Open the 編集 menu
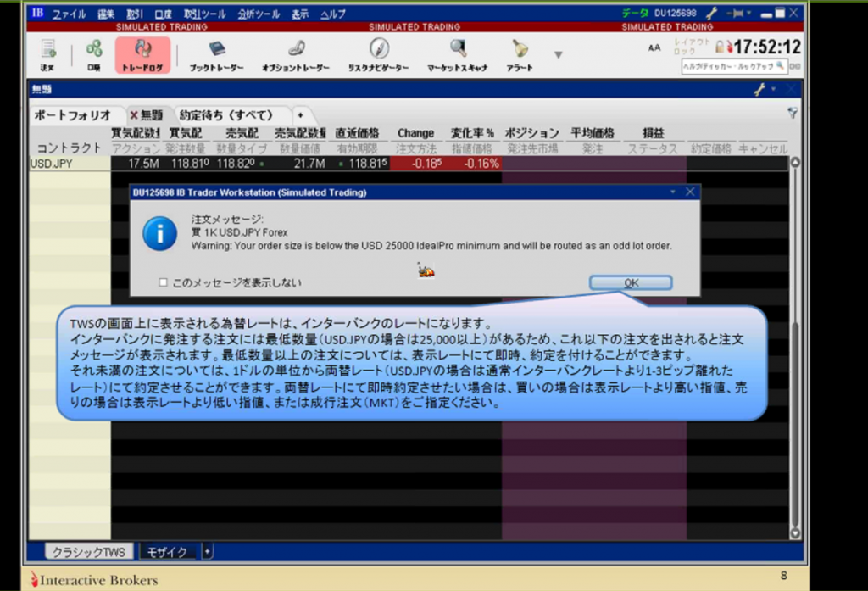The height and width of the screenshot is (591, 868). click(x=106, y=14)
